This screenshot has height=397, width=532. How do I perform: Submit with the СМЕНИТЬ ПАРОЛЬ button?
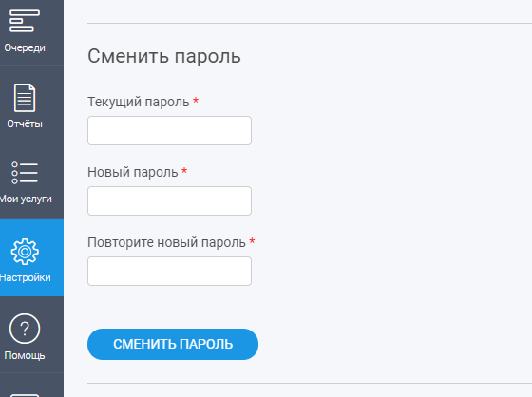coord(173,344)
